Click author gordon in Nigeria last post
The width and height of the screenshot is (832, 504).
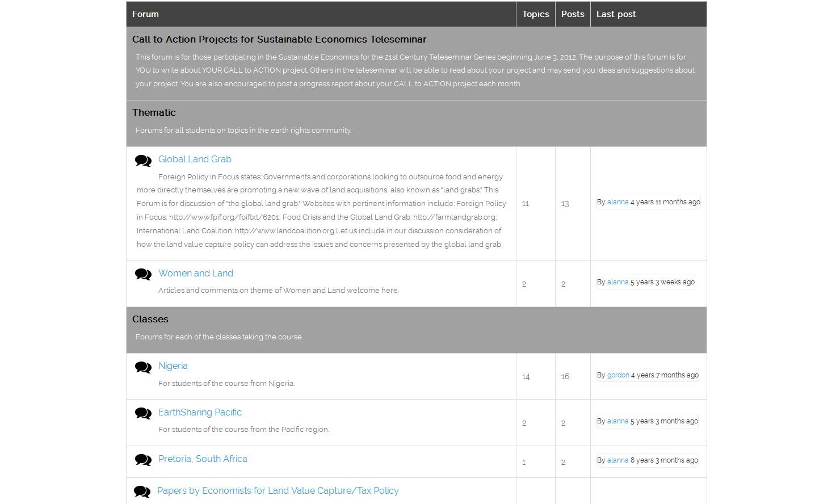(617, 375)
